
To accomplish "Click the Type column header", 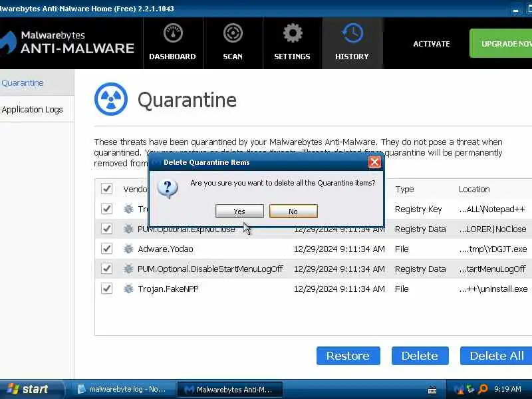I will click(404, 189).
